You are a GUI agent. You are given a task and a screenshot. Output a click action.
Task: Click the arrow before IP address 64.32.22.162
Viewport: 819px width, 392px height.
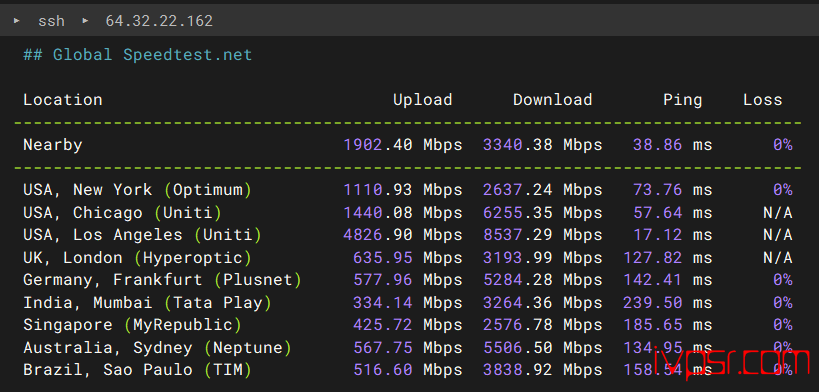[85, 21]
